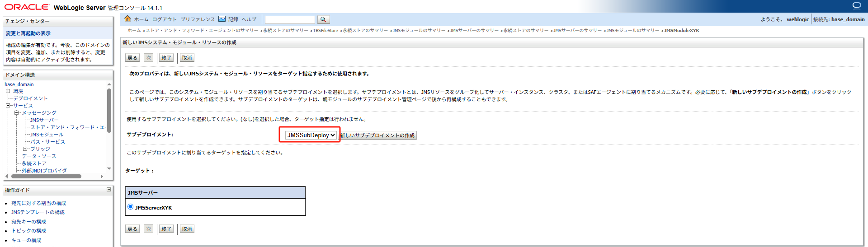Click ホーム breadcrumb link

click(x=134, y=31)
